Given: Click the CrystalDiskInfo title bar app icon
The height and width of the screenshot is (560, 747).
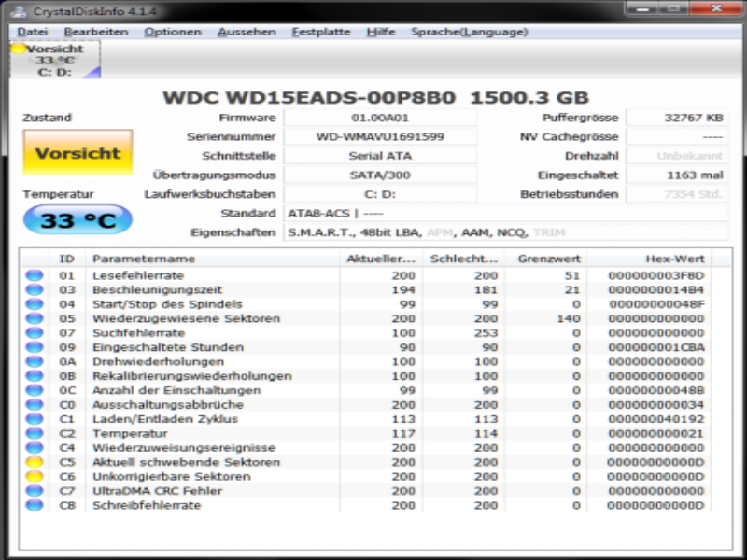Looking at the screenshot, I should [19, 11].
